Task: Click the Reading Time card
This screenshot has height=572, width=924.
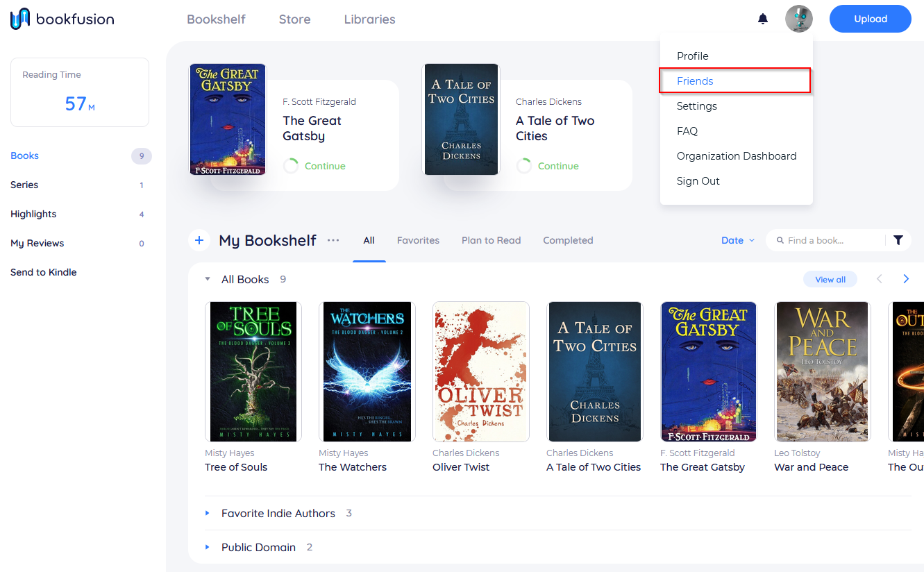Action: (x=80, y=92)
